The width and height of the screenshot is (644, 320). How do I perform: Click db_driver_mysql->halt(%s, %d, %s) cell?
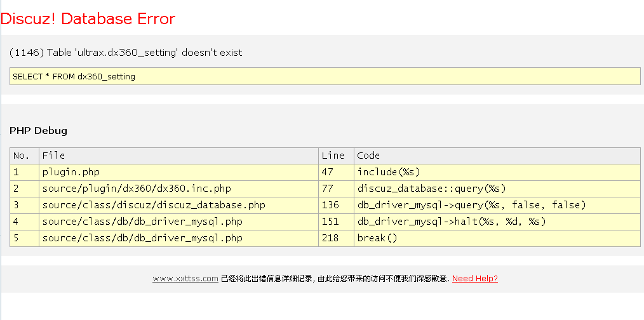497,222
